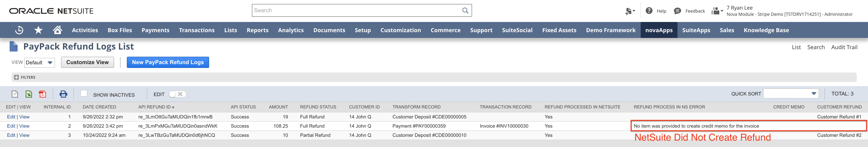The image size is (868, 147).
Task: Open the Support menu
Action: 481,30
